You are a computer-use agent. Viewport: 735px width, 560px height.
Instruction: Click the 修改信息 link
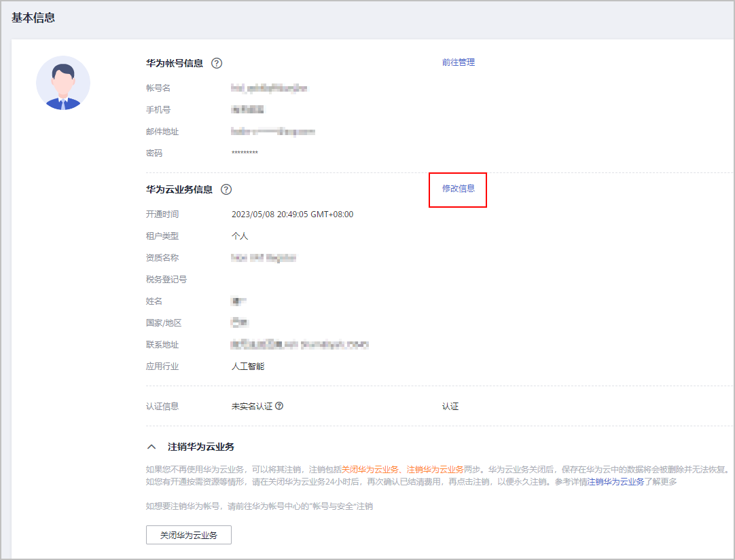click(x=459, y=188)
